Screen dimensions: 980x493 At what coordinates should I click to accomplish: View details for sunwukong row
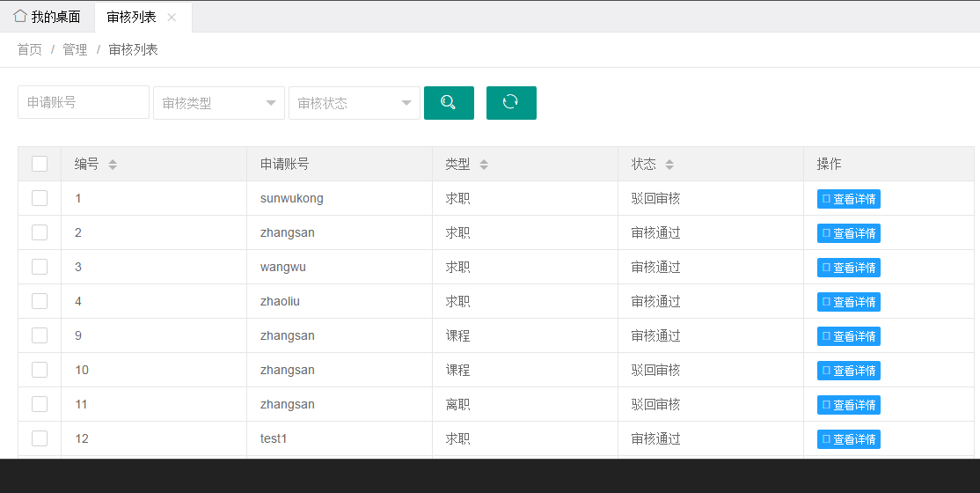[x=848, y=199]
